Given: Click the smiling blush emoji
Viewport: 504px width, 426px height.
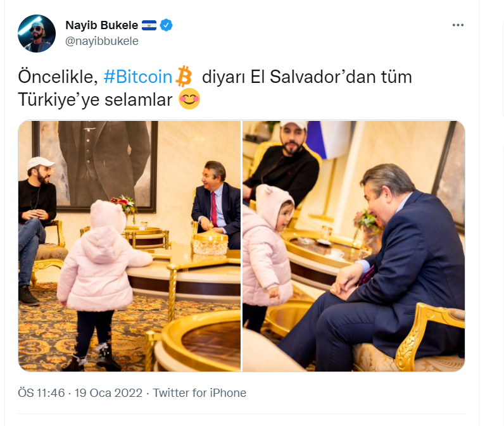Looking at the screenshot, I should tap(189, 99).
